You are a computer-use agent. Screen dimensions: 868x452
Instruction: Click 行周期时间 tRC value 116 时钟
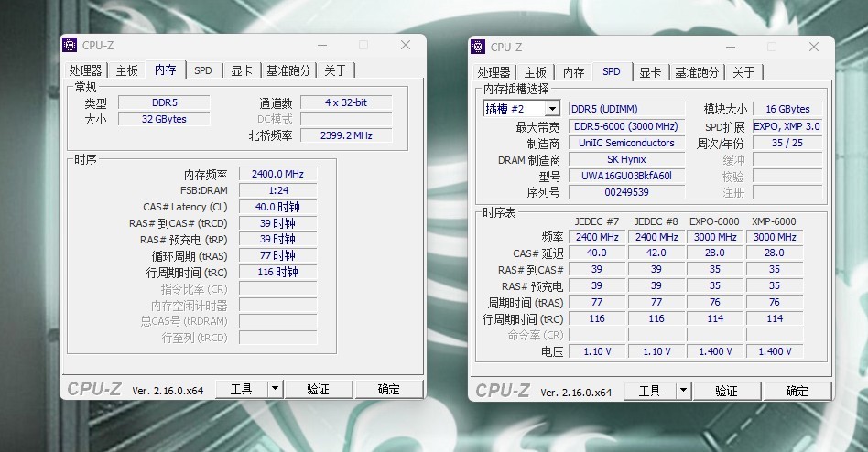pos(278,272)
